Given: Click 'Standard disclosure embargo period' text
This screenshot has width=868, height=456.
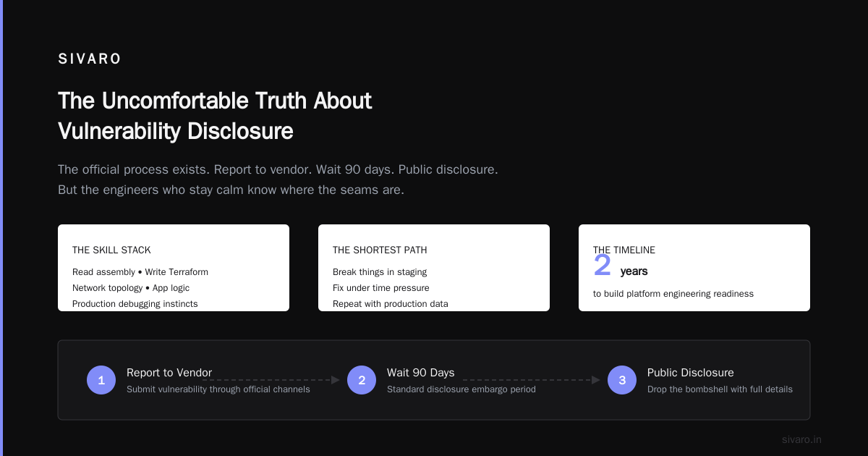Looking at the screenshot, I should (461, 389).
